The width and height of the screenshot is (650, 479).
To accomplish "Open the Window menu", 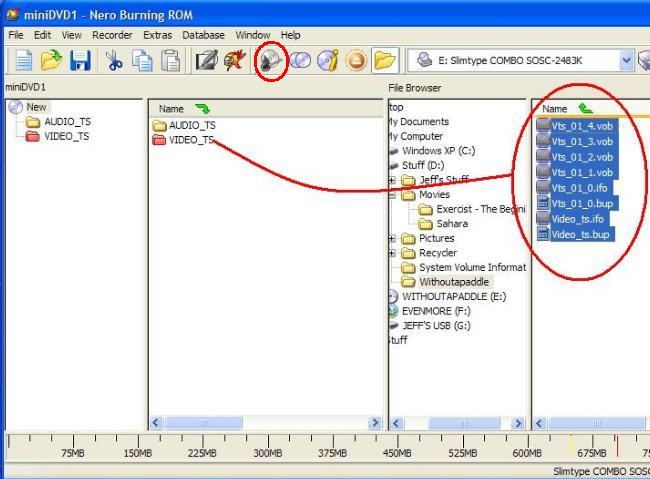I will pyautogui.click(x=252, y=35).
